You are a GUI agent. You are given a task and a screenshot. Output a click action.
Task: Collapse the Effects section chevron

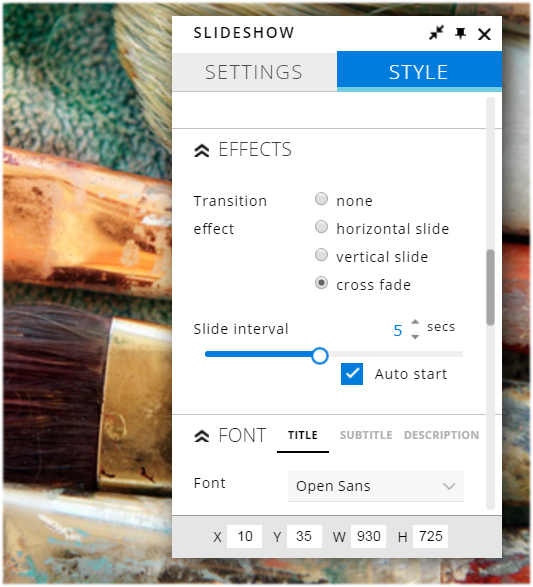(202, 150)
